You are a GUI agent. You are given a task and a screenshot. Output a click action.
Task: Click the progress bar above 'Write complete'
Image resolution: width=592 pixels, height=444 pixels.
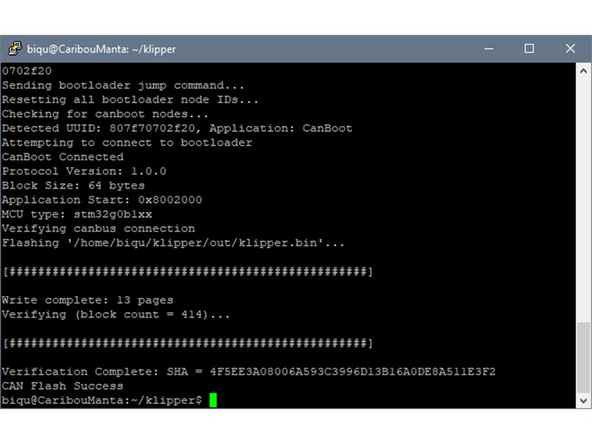[188, 271]
